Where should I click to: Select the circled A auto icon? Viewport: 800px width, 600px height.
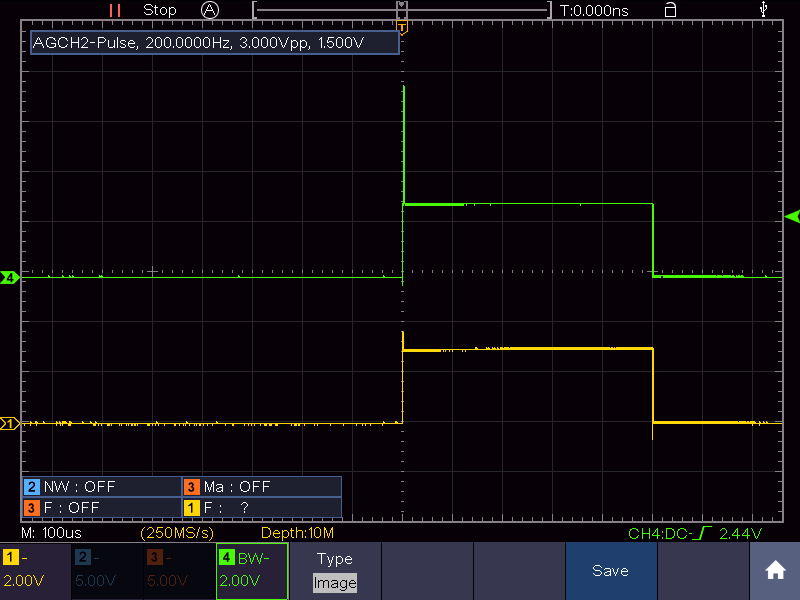(210, 10)
